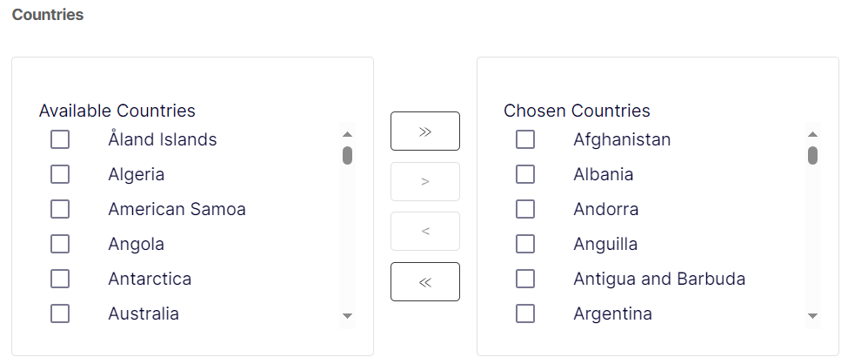Toggle the Argentina checkbox
Image resolution: width=868 pixels, height=364 pixels.
click(x=525, y=313)
